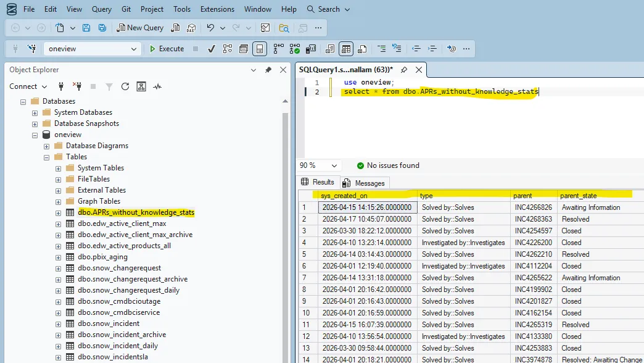Click the Search box in menu bar
The height and width of the screenshot is (363, 644).
(328, 9)
